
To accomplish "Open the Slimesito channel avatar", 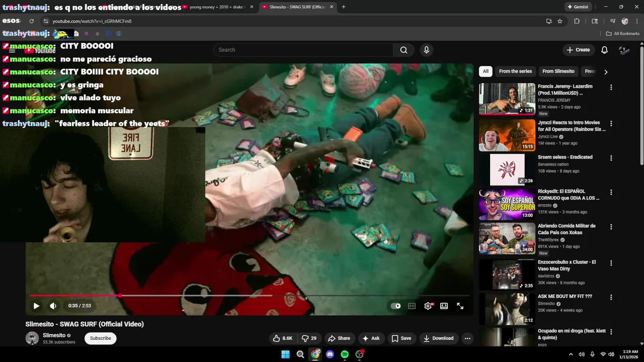I will click(32, 338).
